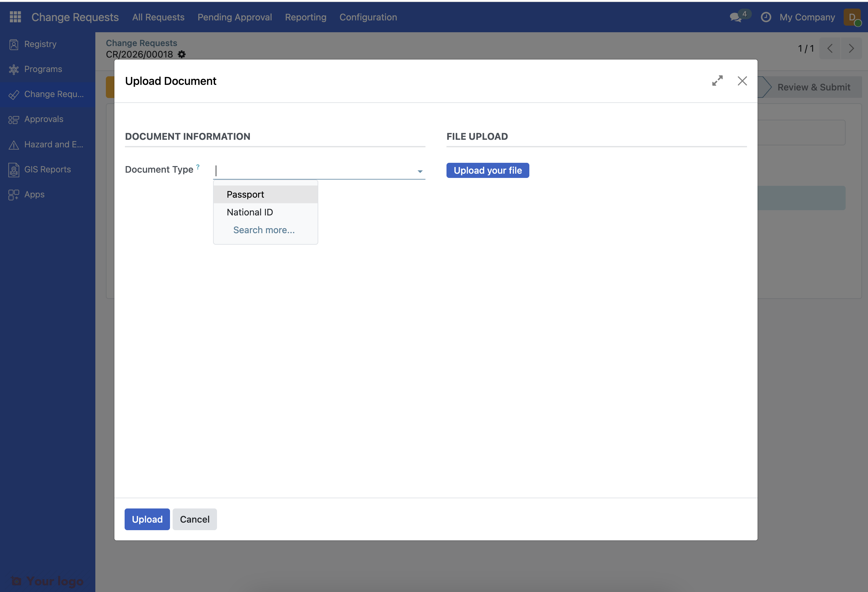
Task: Click the Upload your file button
Action: 487,170
